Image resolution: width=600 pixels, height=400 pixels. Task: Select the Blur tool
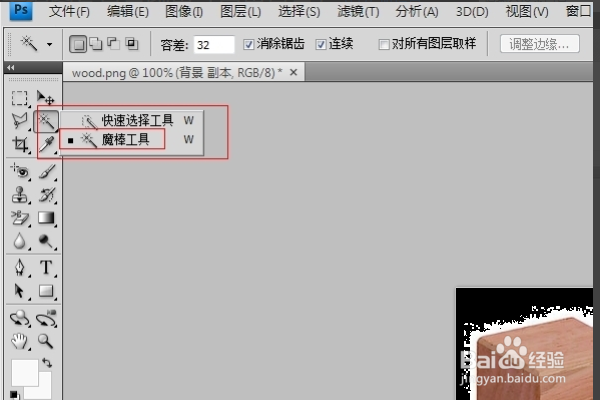pyautogui.click(x=20, y=241)
